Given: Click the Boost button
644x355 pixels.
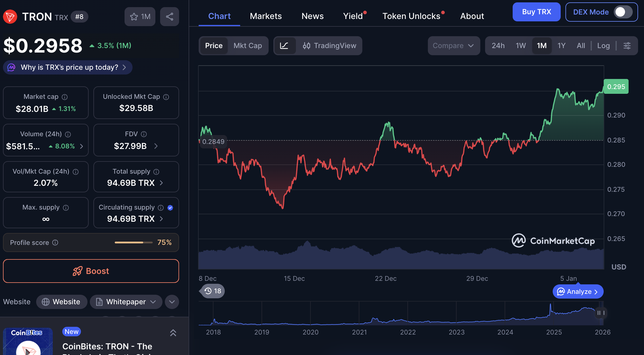Looking at the screenshot, I should tap(91, 271).
